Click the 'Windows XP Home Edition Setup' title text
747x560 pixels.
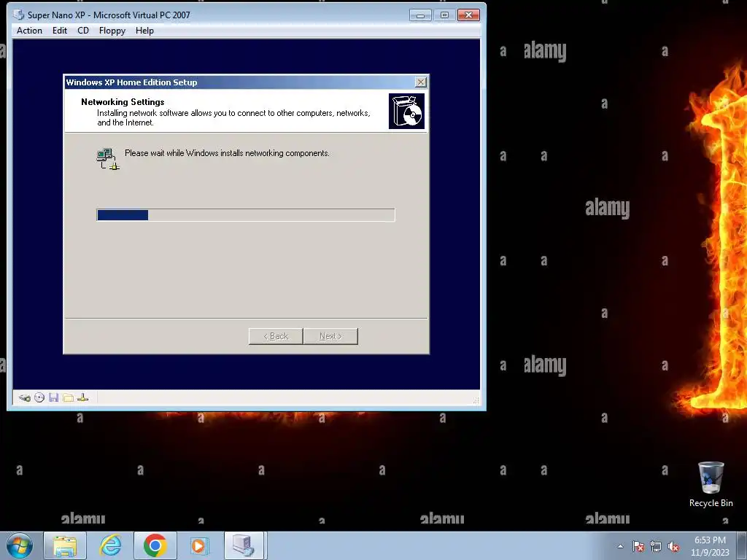pos(131,82)
